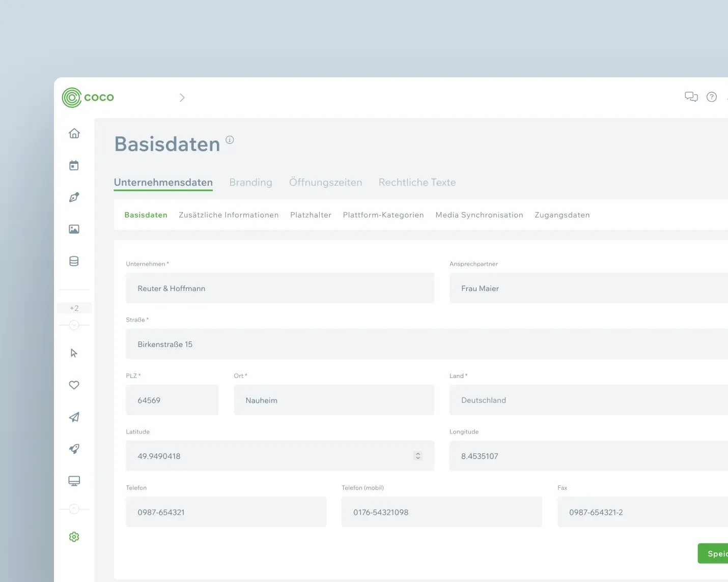Select the Media Synchronisation sub-tab
This screenshot has width=728, height=582.
point(479,215)
